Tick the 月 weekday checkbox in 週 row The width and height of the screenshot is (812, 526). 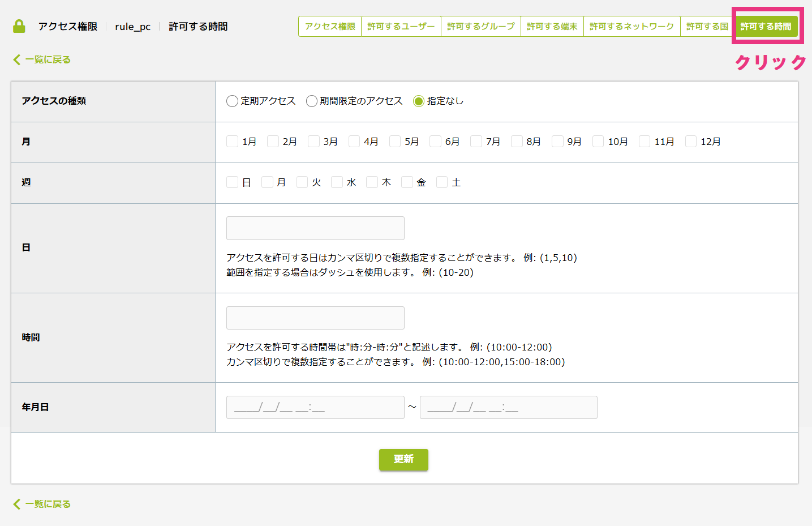click(x=267, y=182)
